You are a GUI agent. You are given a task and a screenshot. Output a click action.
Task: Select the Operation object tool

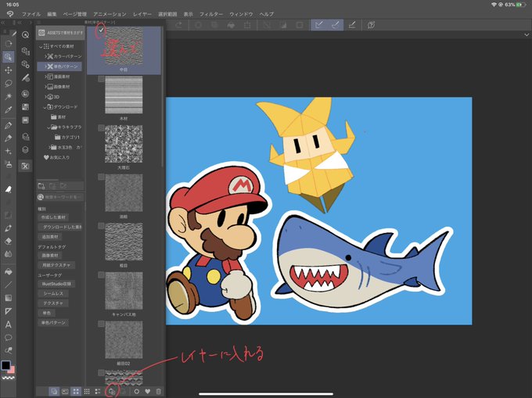pos(9,57)
